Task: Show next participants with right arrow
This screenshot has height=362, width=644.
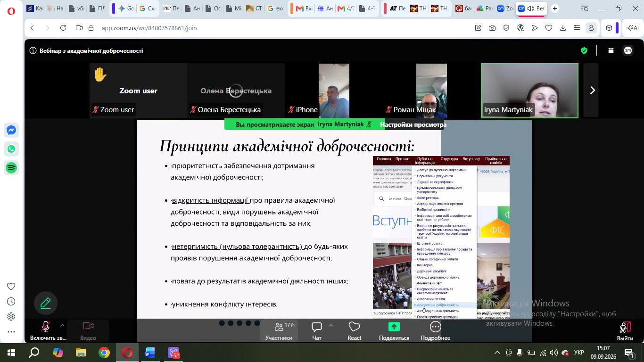Action: 592,90
